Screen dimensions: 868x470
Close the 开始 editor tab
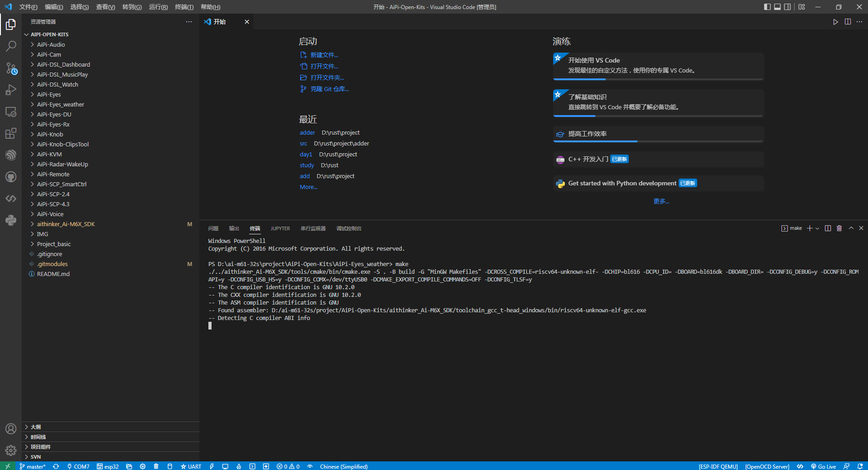coord(247,22)
